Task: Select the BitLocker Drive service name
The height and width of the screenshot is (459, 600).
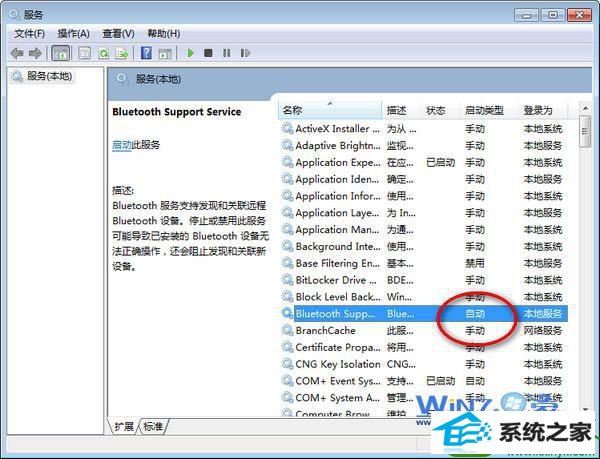Action: 336,280
